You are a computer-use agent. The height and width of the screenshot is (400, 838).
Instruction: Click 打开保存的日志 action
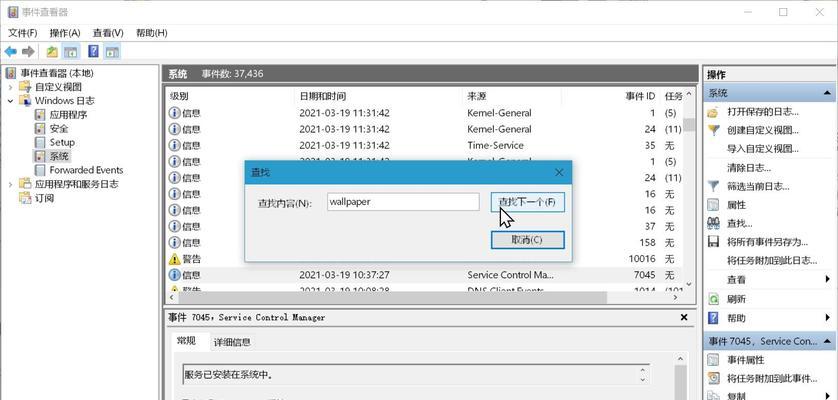tap(763, 112)
